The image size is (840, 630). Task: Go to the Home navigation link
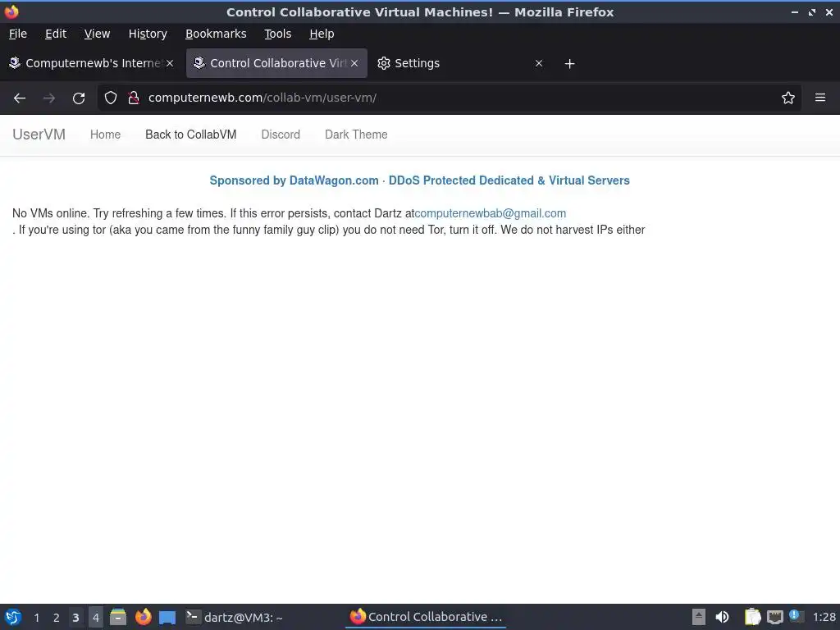(105, 135)
